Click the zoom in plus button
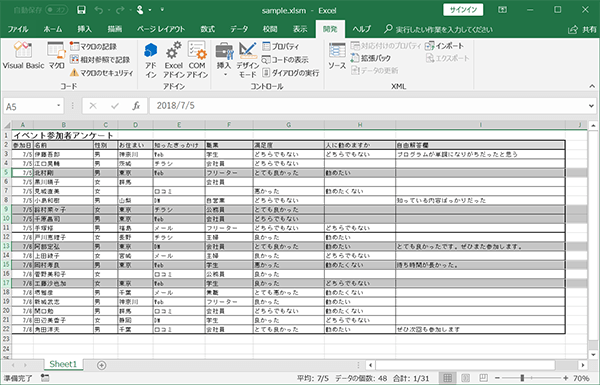The height and width of the screenshot is (385, 600). [x=566, y=378]
